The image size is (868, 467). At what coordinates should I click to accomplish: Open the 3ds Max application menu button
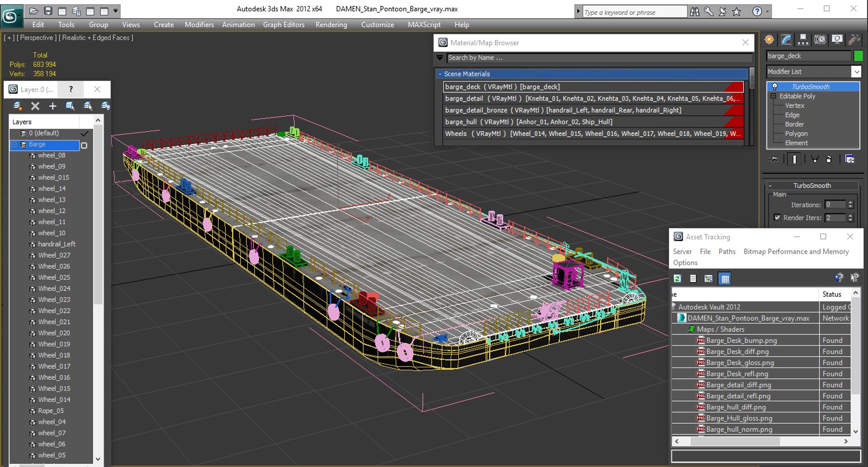point(11,16)
